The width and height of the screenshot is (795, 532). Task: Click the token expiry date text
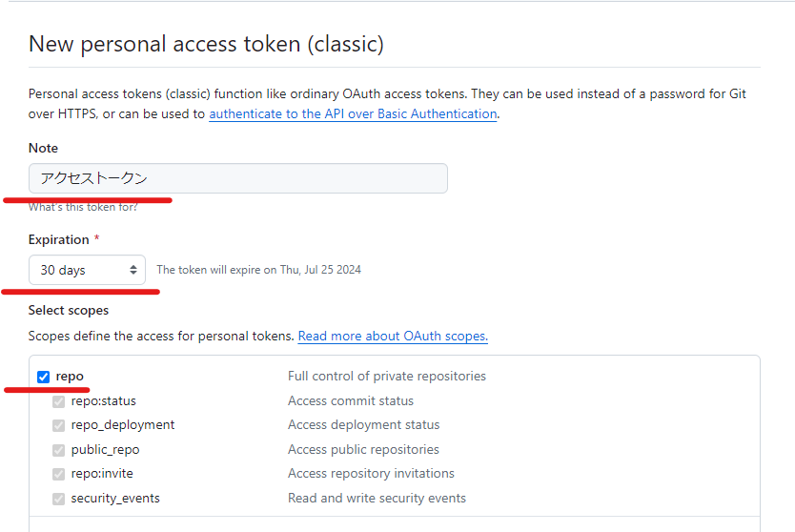[x=258, y=270]
